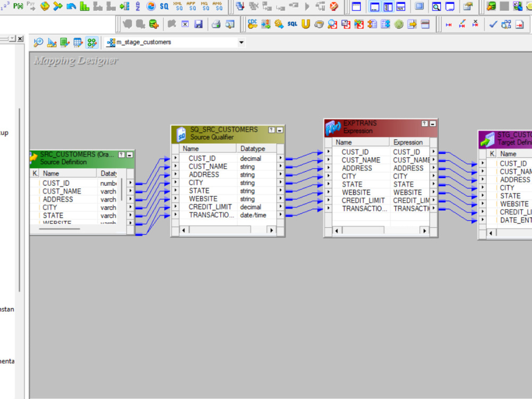Toggle the highlighted grid view icon beside mapping name
This screenshot has height=399, width=532.
[x=92, y=43]
